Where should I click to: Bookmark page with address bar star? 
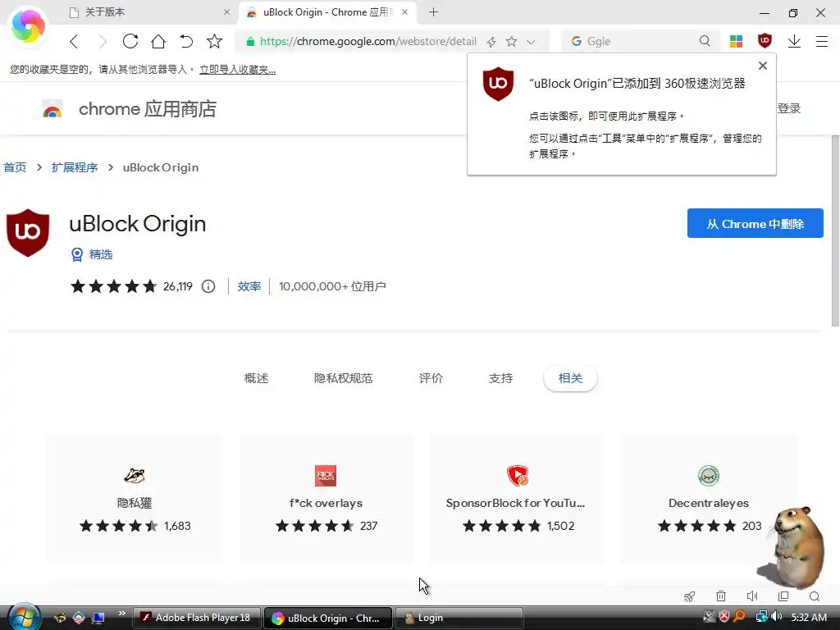click(512, 41)
